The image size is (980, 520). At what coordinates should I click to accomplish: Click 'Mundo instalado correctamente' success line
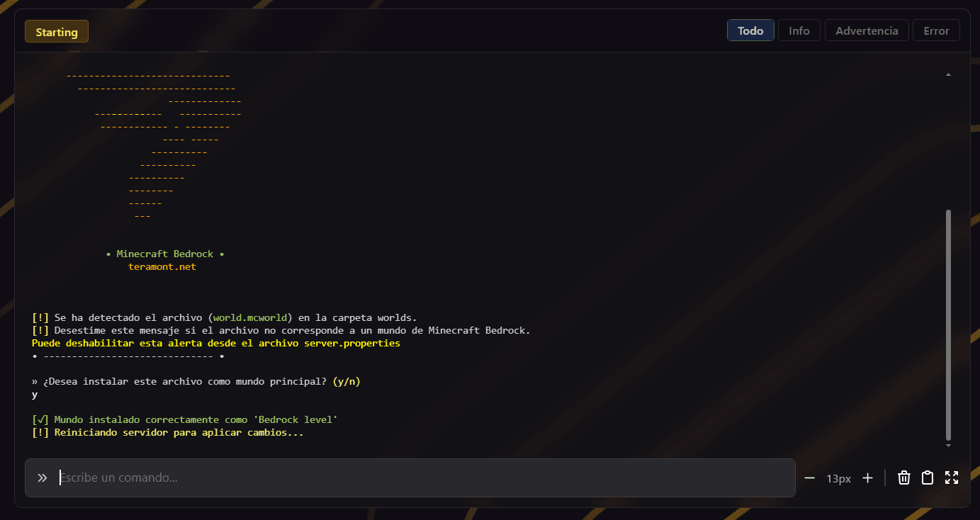(185, 419)
